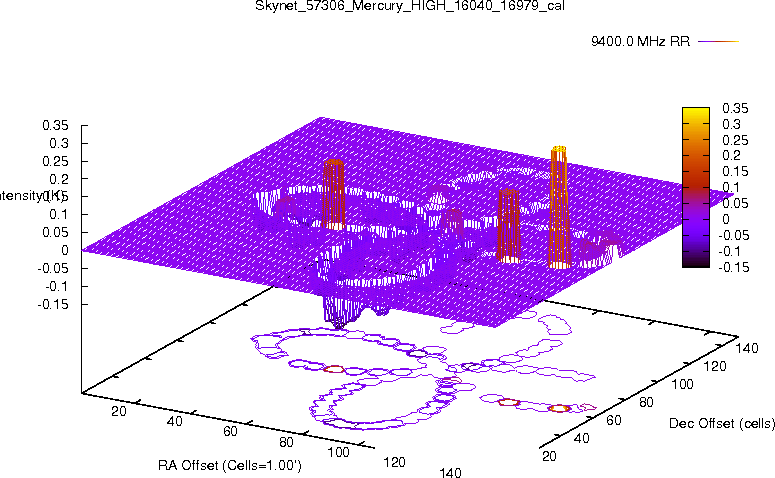
Task: Click the 140 tick on the RA Offset axis
Action: [450, 473]
